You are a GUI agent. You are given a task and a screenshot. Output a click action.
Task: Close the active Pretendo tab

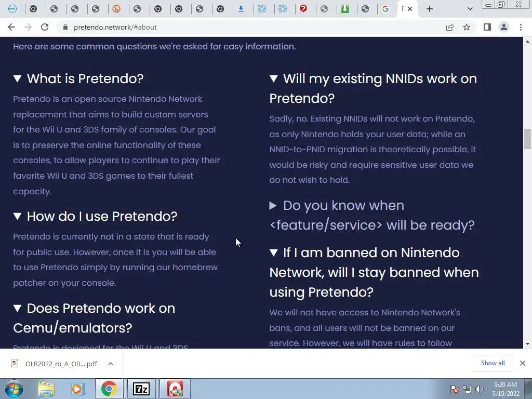410,9
